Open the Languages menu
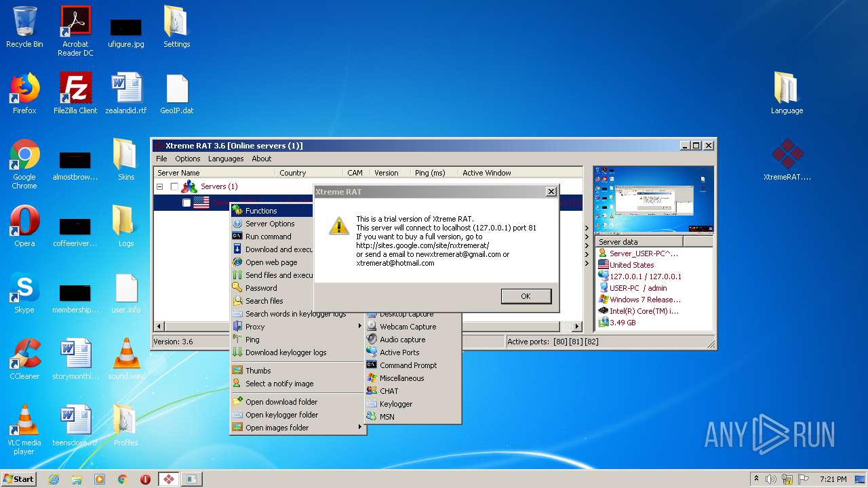 (226, 159)
